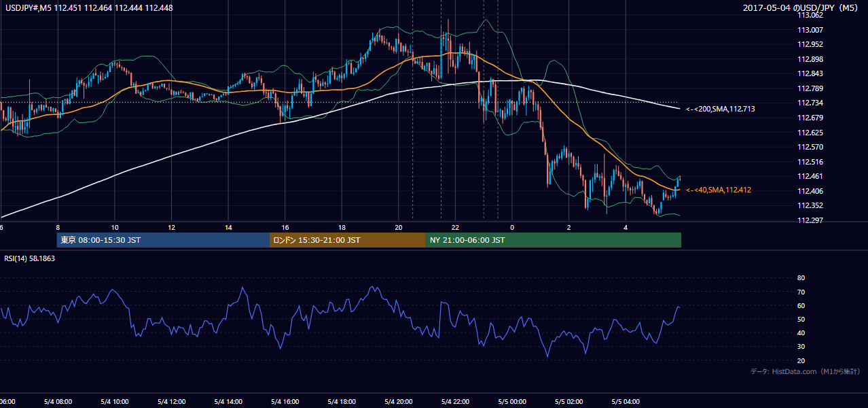Click hour label 10 under the price chart
The height and width of the screenshot is (408, 868).
click(115, 228)
